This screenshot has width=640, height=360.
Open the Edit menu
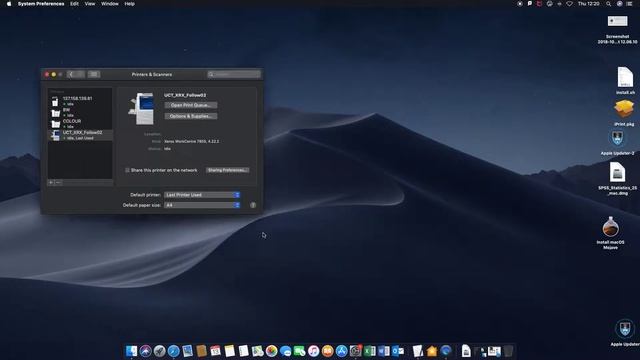tap(74, 4)
